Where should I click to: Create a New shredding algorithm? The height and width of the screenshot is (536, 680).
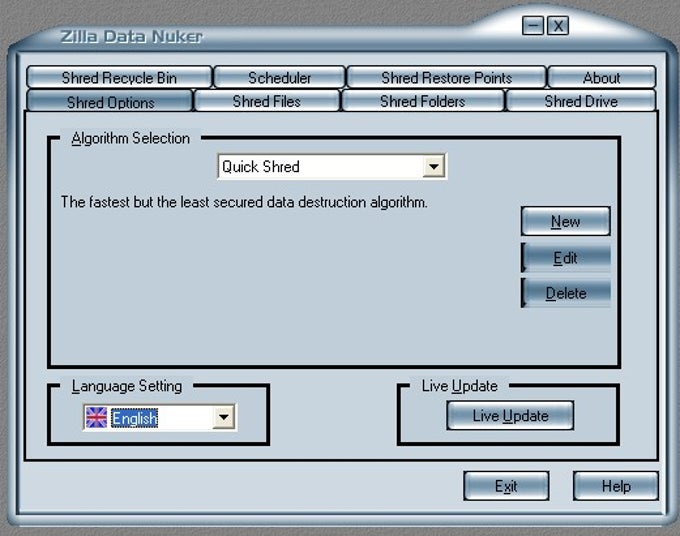click(x=566, y=222)
